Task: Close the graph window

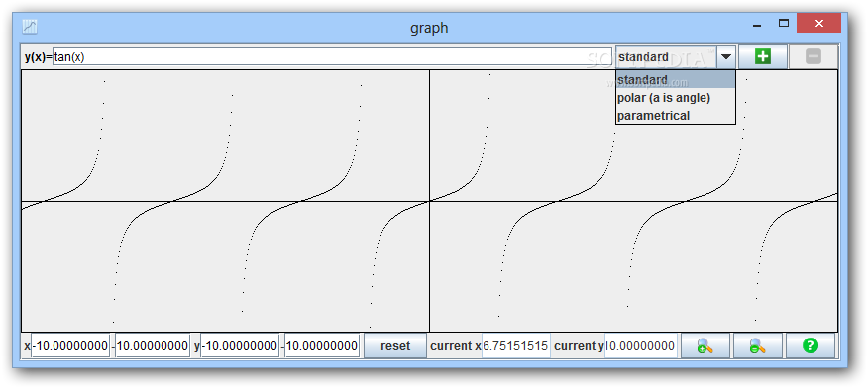Action: pos(818,23)
